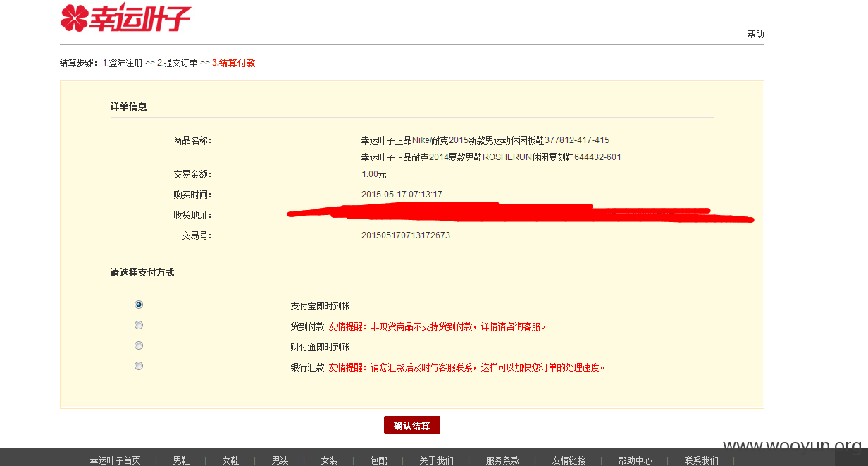The height and width of the screenshot is (466, 868).
Task: Open the 女鞋 footer menu item
Action: point(230,460)
